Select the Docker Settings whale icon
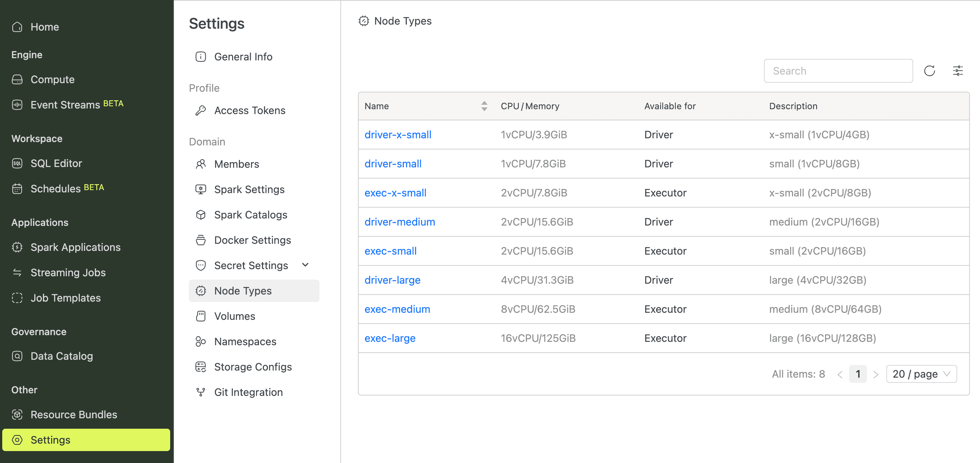Screen dimensions: 980x463 tap(201, 240)
